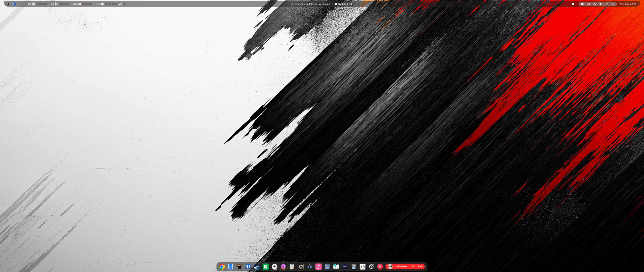Click the network topology icon in system monitor

120,4
